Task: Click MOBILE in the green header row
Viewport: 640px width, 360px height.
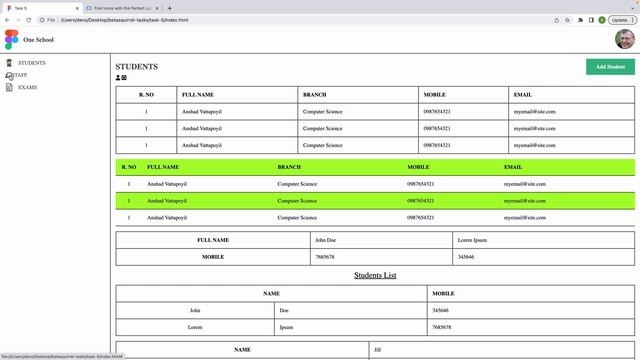Action: (418, 167)
